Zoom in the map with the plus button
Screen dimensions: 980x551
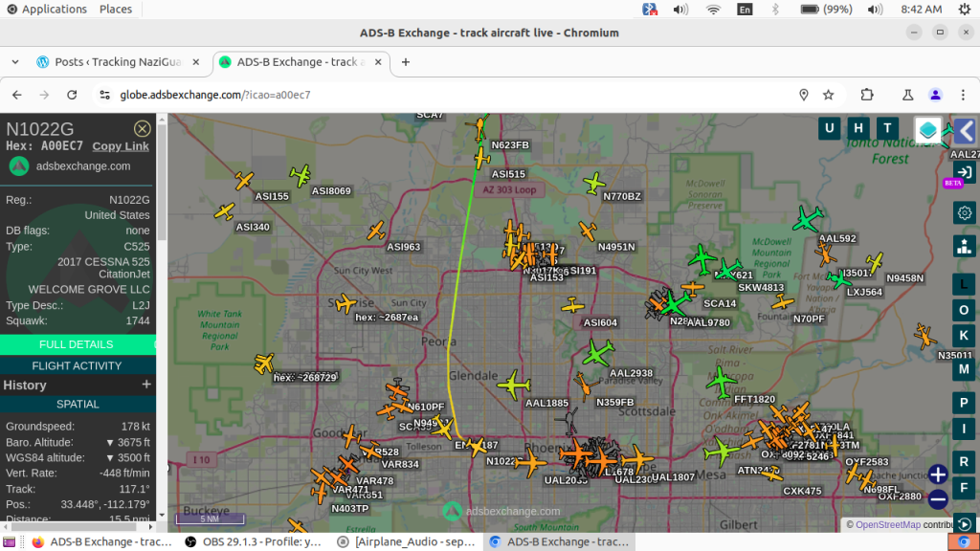tap(938, 474)
